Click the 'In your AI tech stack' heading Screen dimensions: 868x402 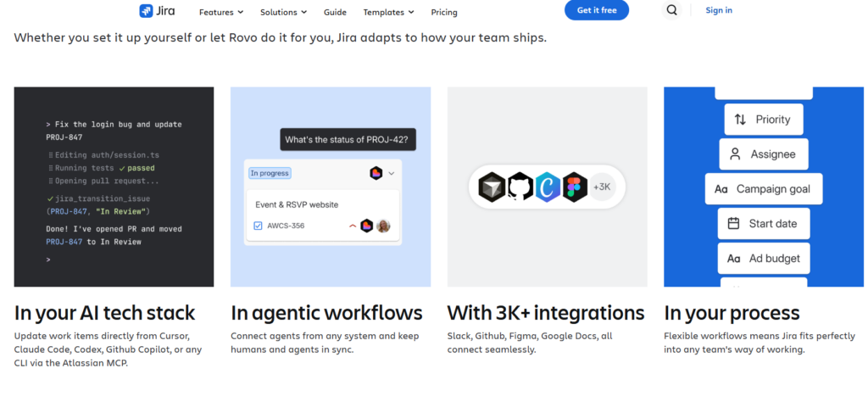coord(104,313)
